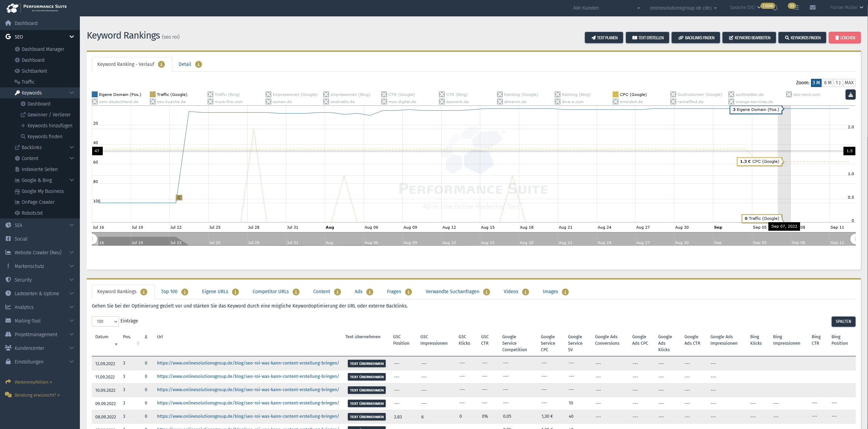Click the red LÖSCHEN button
868x429 pixels.
(x=844, y=38)
